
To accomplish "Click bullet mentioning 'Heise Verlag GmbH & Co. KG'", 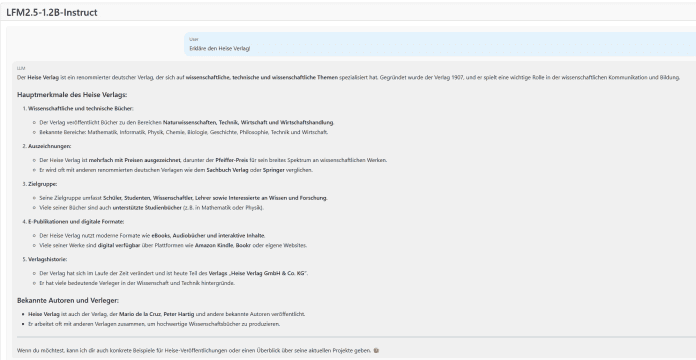I will pyautogui.click(x=174, y=273).
